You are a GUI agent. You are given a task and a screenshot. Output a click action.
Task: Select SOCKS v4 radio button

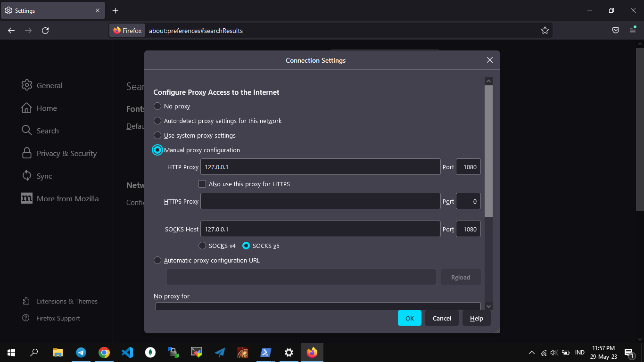pyautogui.click(x=202, y=246)
